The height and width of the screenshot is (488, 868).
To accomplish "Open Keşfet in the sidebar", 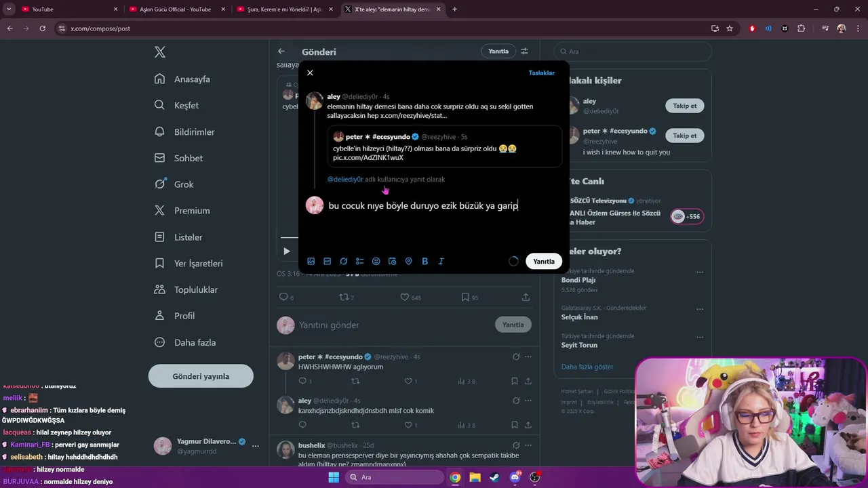I will tap(178, 105).
